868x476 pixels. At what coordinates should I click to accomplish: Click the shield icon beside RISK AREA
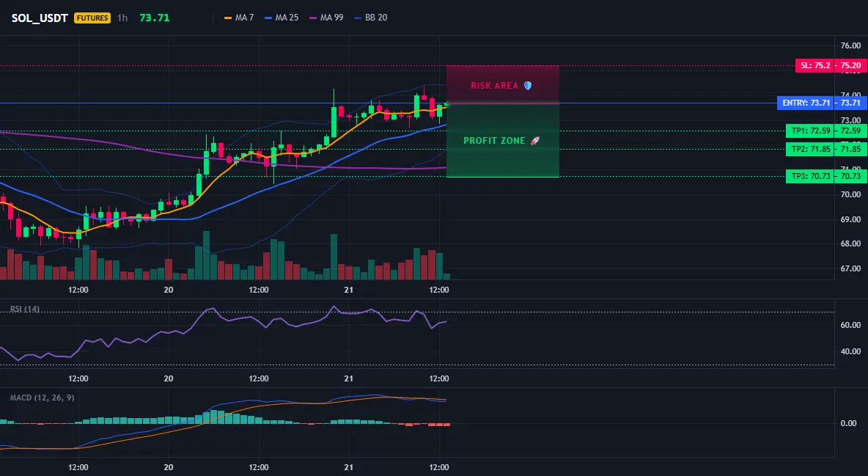528,85
